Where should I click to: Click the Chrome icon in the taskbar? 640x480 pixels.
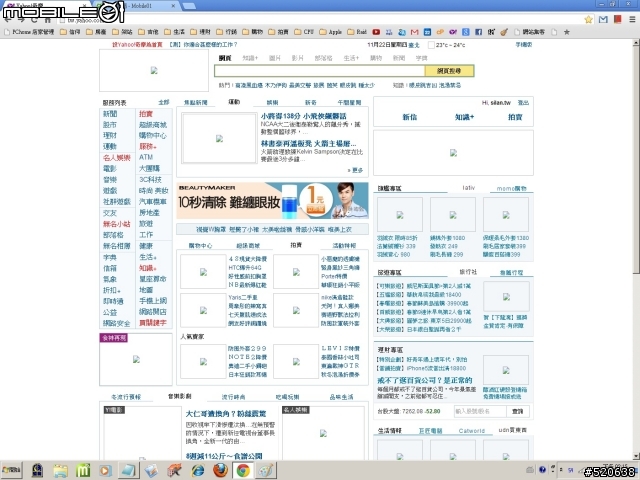pos(243,471)
